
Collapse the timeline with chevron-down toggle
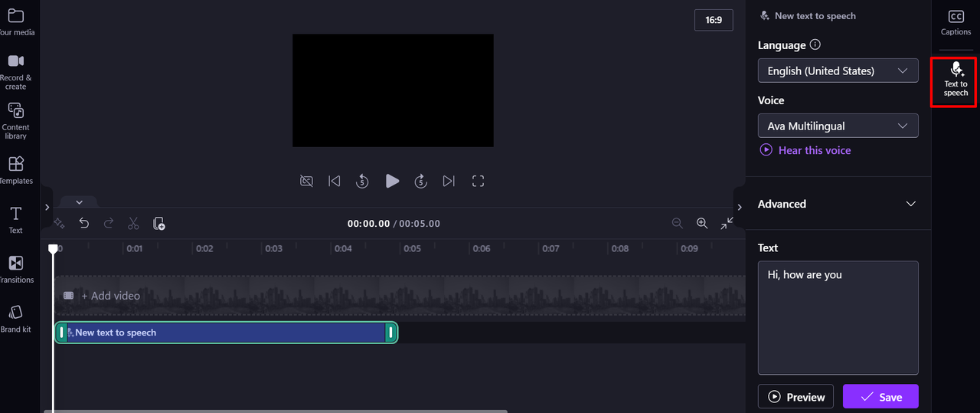pos(79,202)
